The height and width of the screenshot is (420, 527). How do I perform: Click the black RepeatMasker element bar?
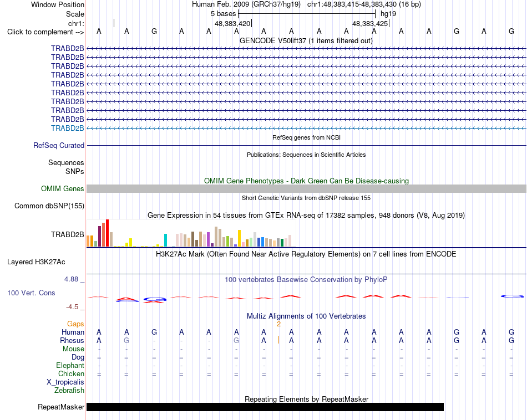(265, 407)
